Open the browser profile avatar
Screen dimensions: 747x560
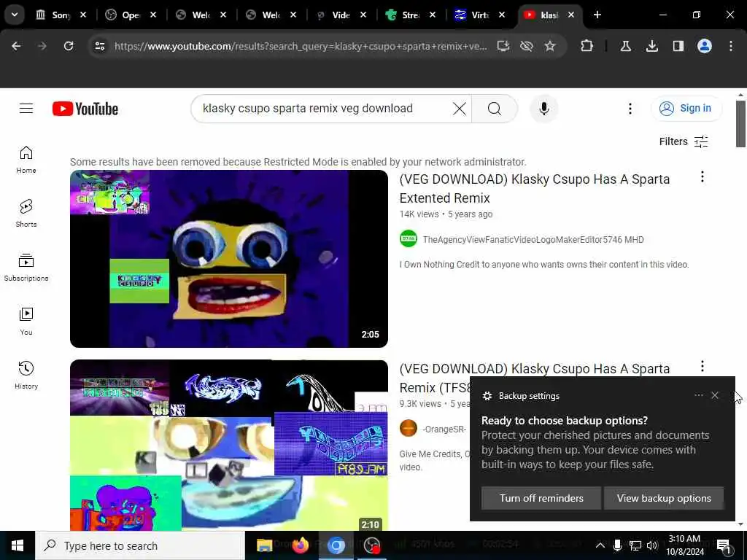tap(704, 46)
